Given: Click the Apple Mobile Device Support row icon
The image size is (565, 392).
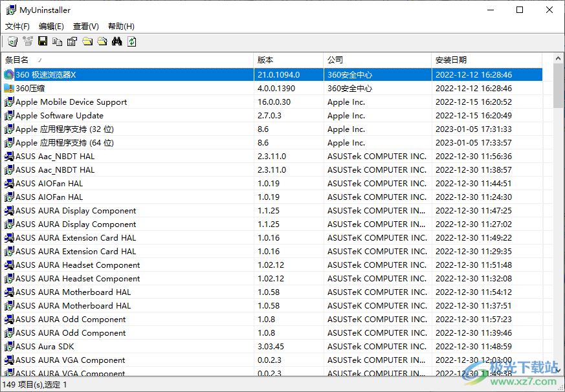Looking at the screenshot, I should pyautogui.click(x=9, y=102).
